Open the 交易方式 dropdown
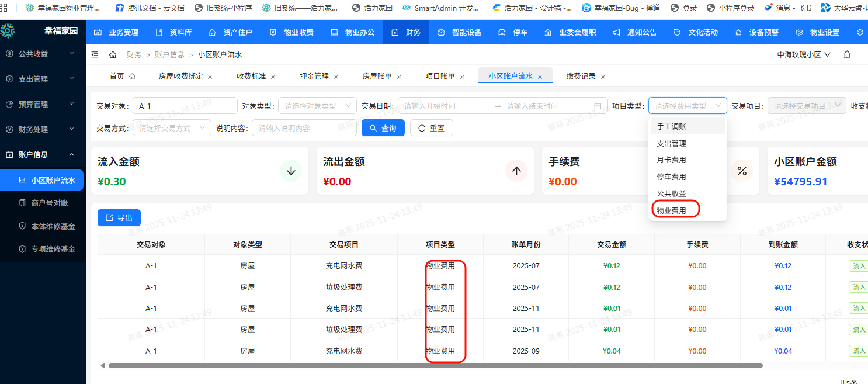The width and height of the screenshot is (868, 384). pyautogui.click(x=172, y=128)
